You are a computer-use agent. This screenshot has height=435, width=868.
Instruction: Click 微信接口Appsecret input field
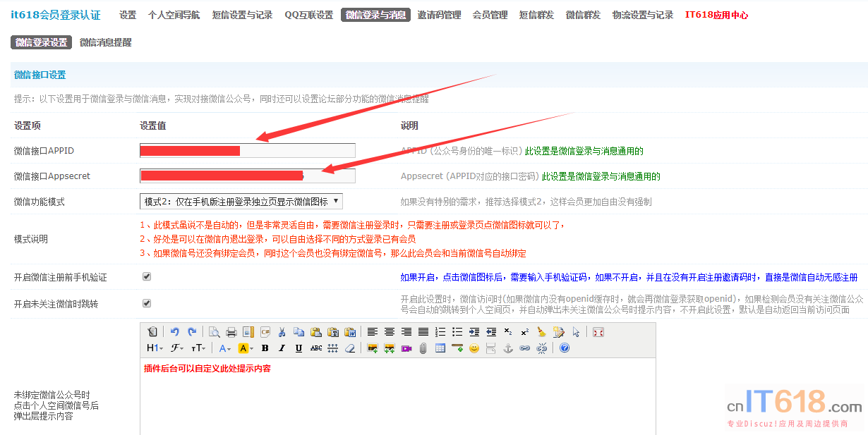click(248, 176)
